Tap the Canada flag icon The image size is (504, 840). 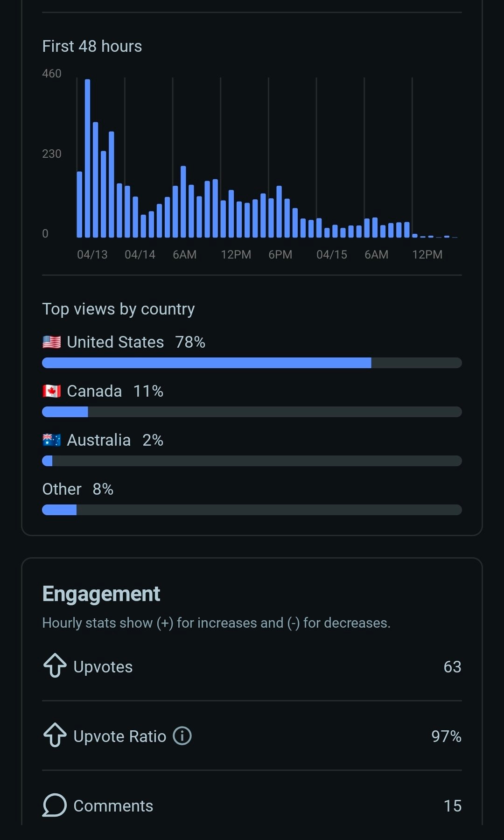click(x=51, y=391)
